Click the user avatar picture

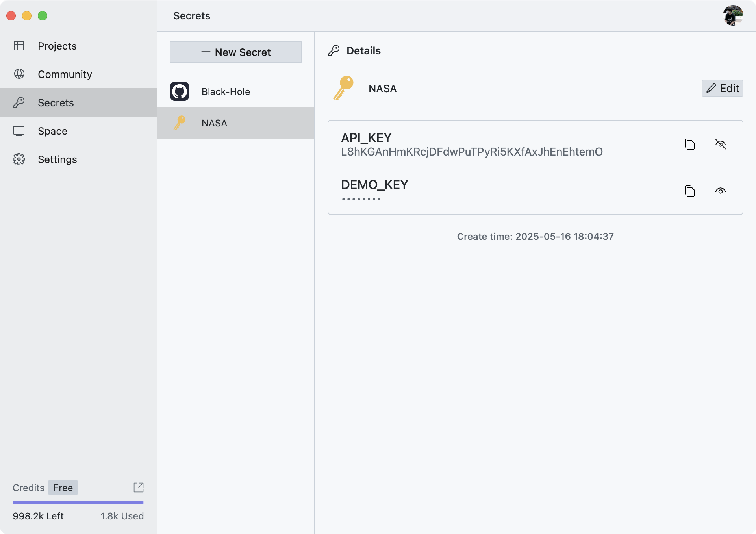(x=732, y=15)
